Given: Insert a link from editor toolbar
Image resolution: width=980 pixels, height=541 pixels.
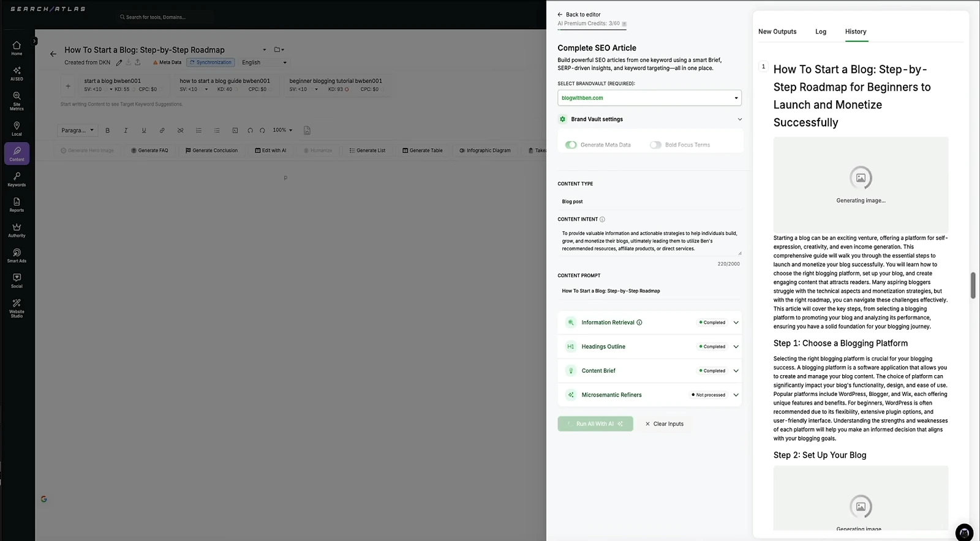Looking at the screenshot, I should coord(162,130).
